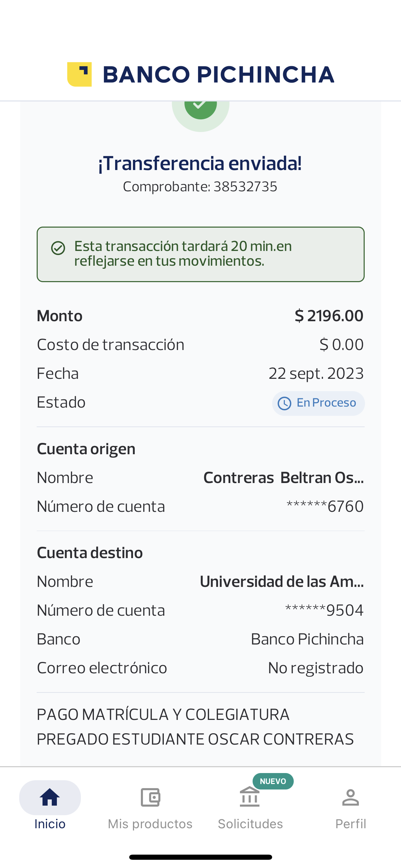This screenshot has height=868, width=401.
Task: Tap the Solicitudes bank building icon
Action: pyautogui.click(x=250, y=797)
